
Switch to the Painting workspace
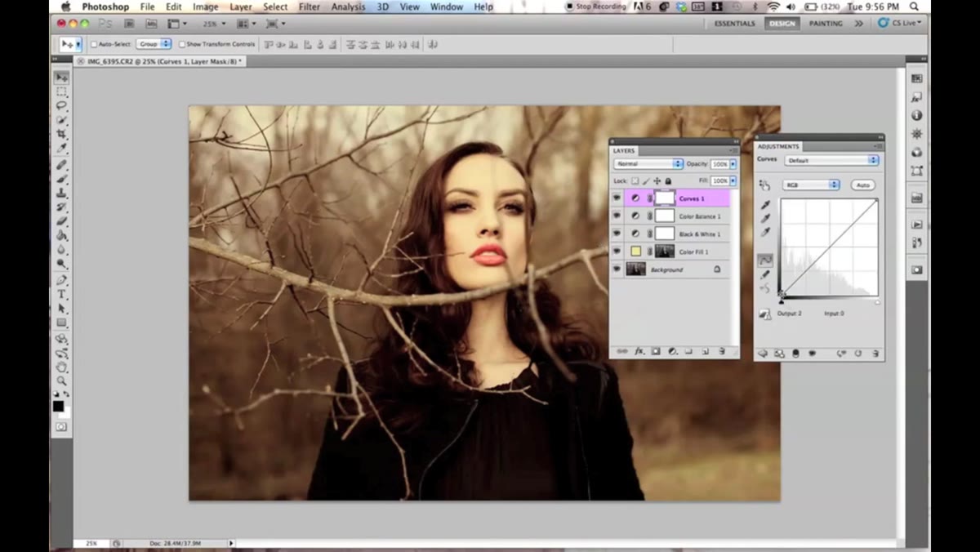pos(826,24)
